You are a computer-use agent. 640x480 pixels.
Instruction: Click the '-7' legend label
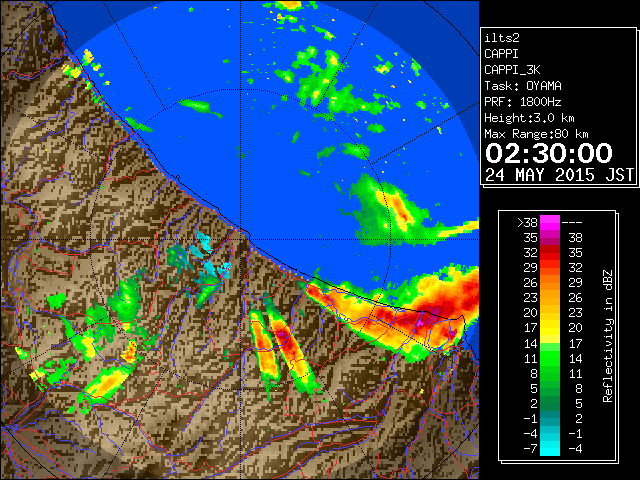coord(530,448)
